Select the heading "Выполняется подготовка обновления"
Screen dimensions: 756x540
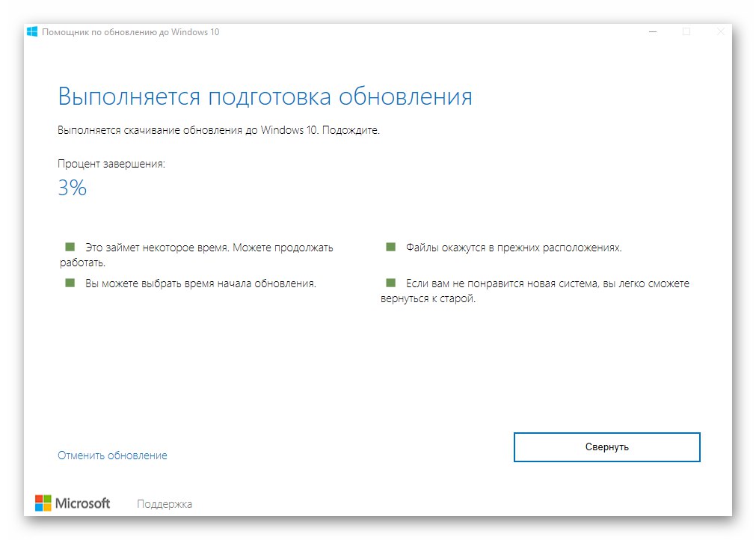coord(265,96)
